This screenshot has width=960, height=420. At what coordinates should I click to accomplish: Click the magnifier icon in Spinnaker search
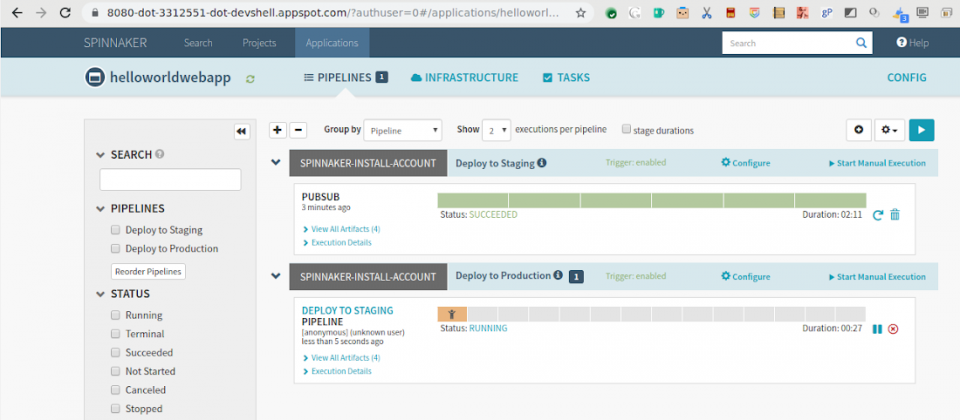(x=861, y=43)
